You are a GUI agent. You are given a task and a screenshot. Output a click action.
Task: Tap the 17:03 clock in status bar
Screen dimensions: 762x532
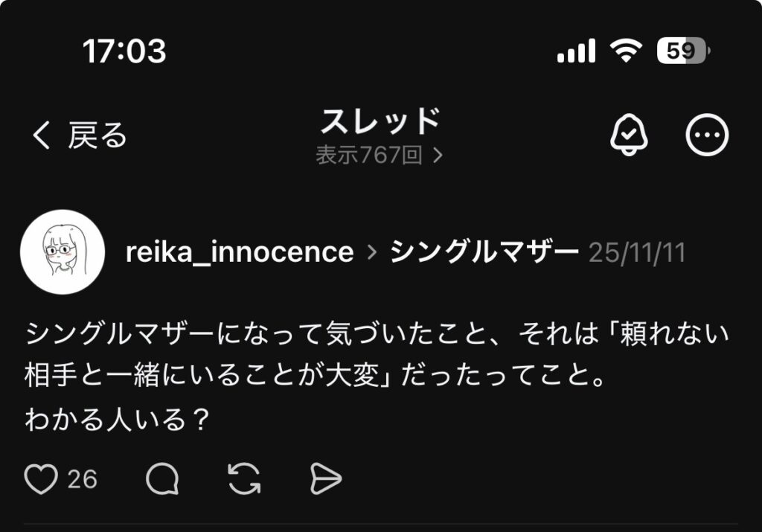click(124, 51)
